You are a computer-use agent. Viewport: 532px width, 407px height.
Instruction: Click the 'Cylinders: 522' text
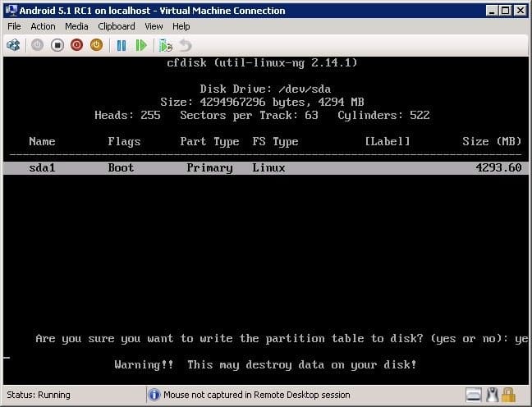pos(383,116)
